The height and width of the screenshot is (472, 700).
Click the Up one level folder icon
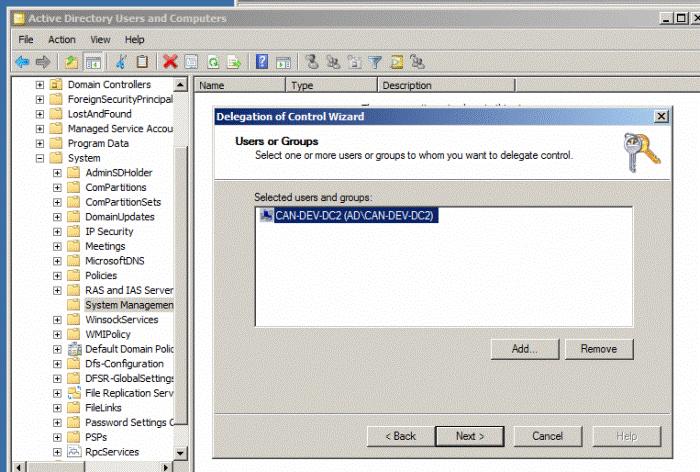pos(71,62)
